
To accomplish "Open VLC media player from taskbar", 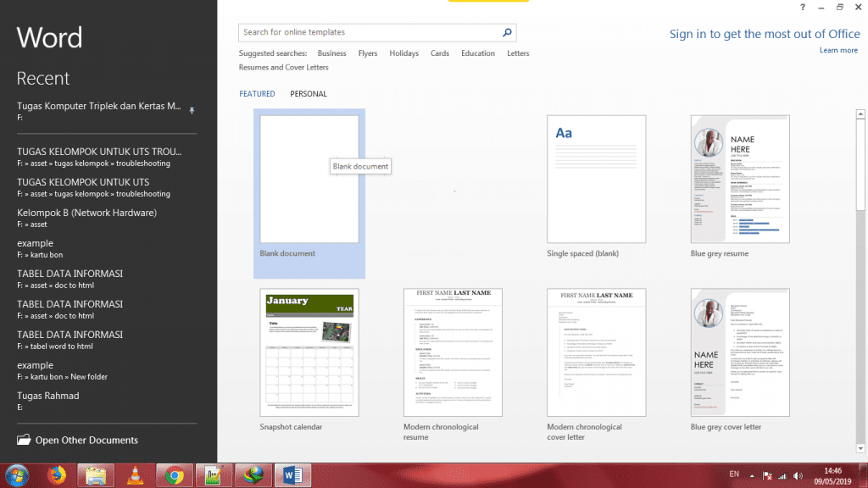I will tap(136, 475).
